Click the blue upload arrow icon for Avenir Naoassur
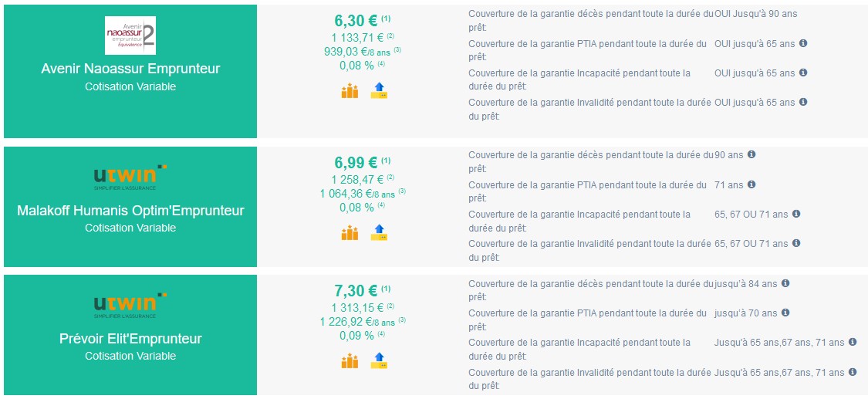The height and width of the screenshot is (399, 868). [x=379, y=91]
